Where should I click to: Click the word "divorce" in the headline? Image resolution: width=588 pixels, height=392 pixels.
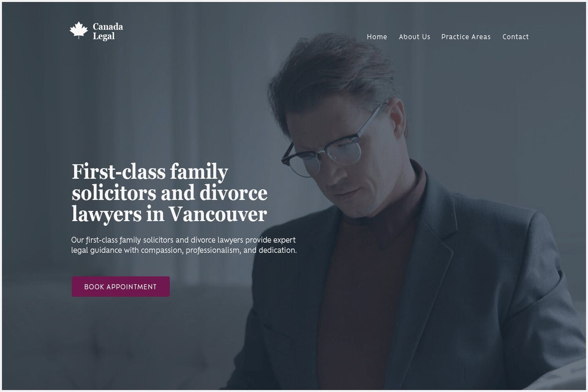click(234, 193)
